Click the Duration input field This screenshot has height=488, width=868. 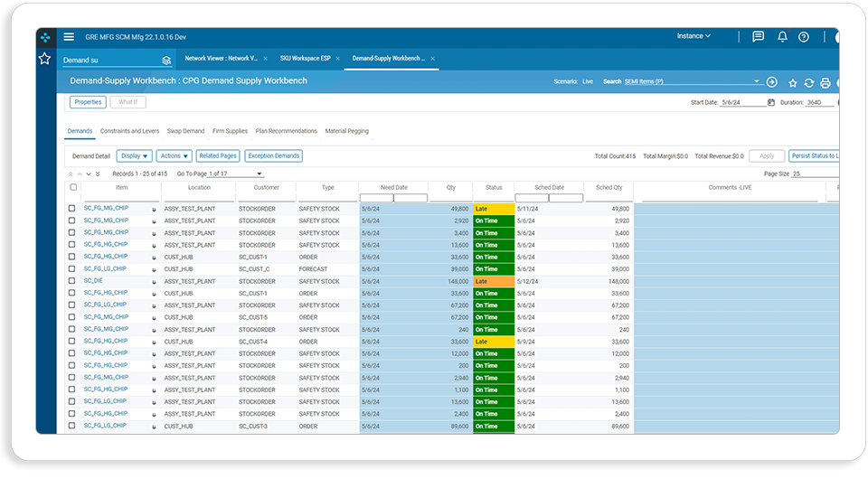point(820,102)
